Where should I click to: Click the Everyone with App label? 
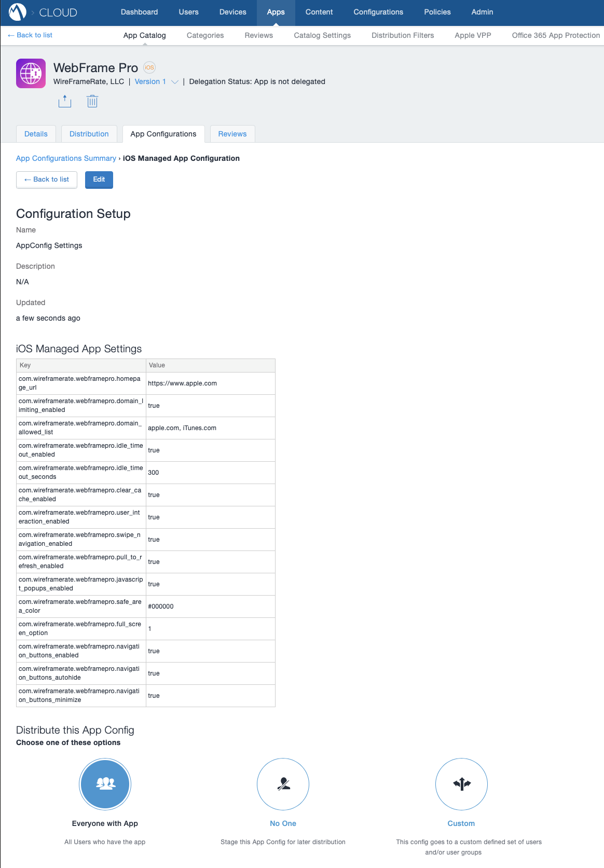point(105,823)
